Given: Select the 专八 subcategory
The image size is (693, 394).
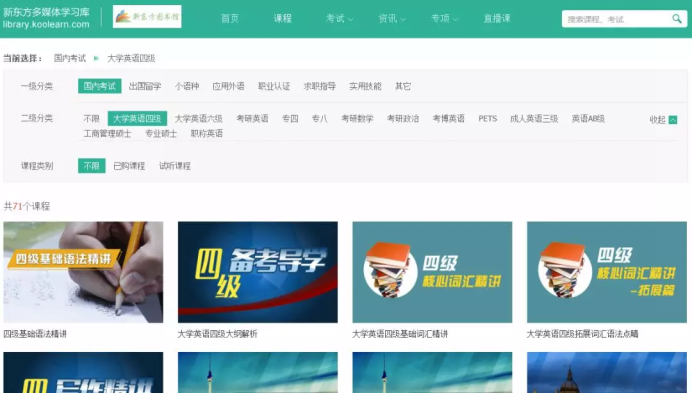Looking at the screenshot, I should pos(320,119).
